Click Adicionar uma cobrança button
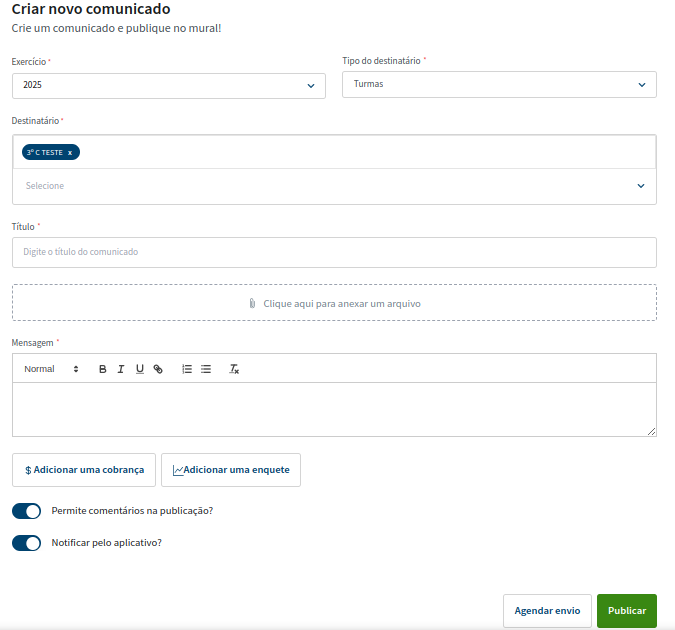The image size is (675, 630). [84, 470]
